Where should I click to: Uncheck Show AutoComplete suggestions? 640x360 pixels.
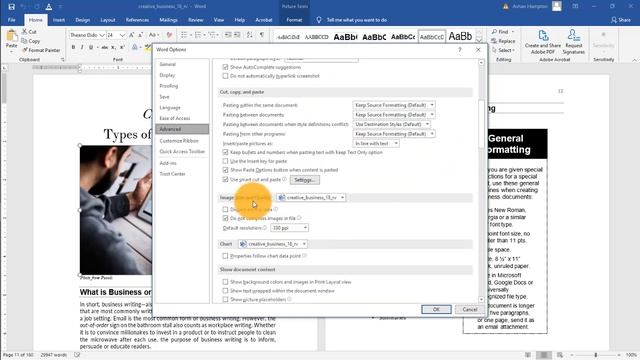[225, 67]
